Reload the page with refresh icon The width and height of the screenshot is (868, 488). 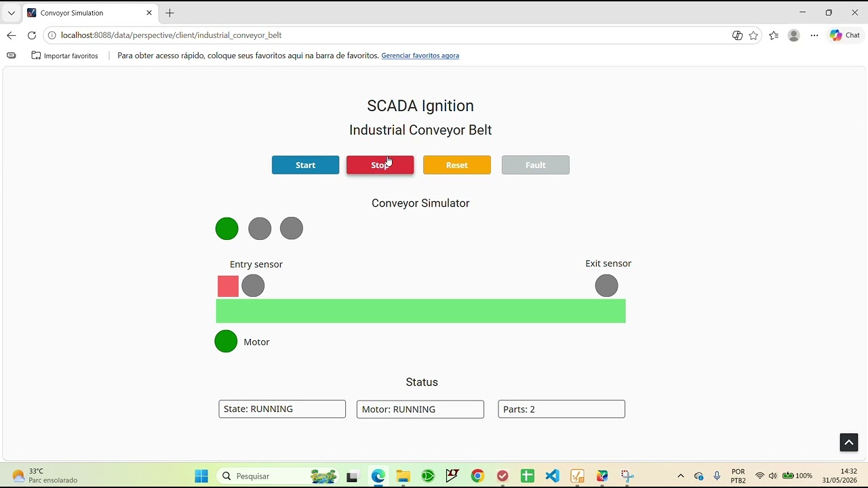(x=31, y=35)
